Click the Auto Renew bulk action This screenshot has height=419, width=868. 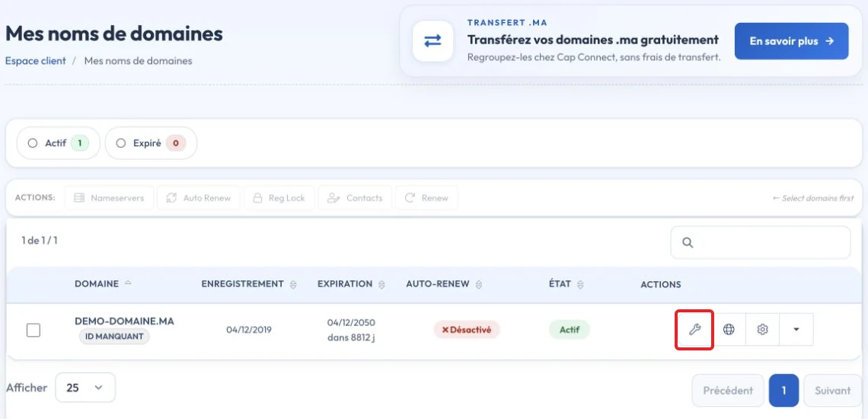click(199, 198)
